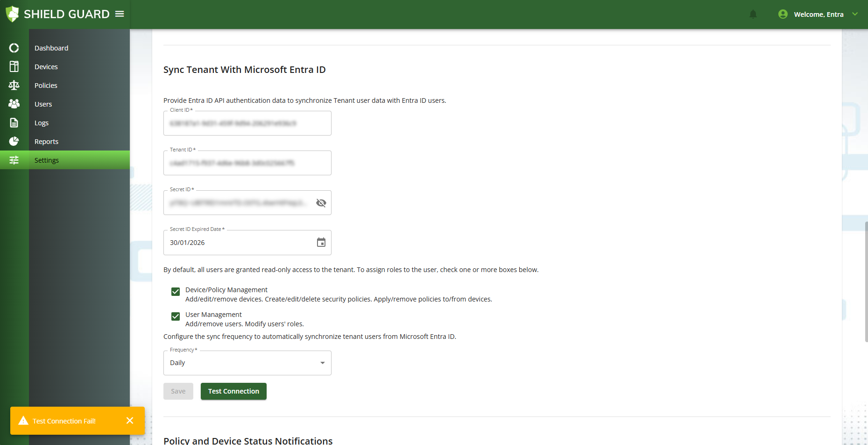Uncheck Device/Policy Management checkbox
The height and width of the screenshot is (445, 868).
click(x=176, y=292)
